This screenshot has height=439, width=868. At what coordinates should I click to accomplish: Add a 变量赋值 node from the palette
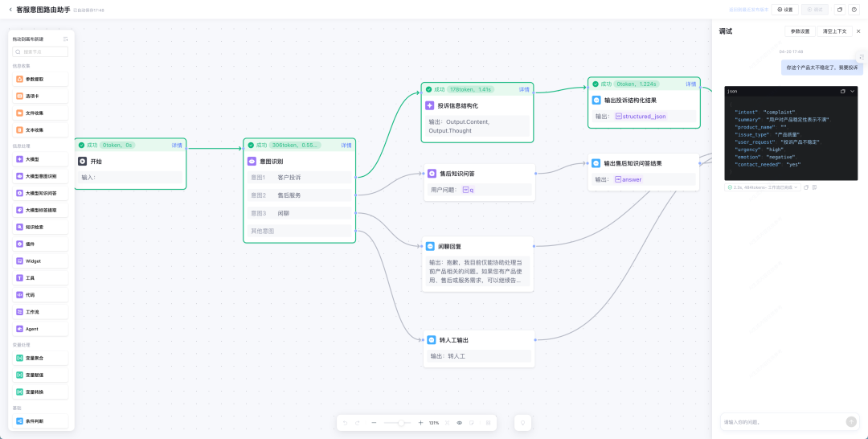click(40, 375)
